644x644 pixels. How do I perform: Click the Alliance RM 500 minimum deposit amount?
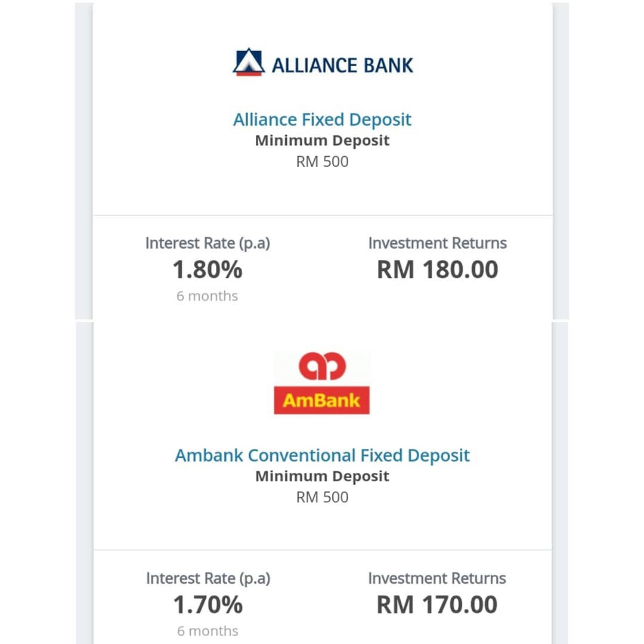[322, 162]
